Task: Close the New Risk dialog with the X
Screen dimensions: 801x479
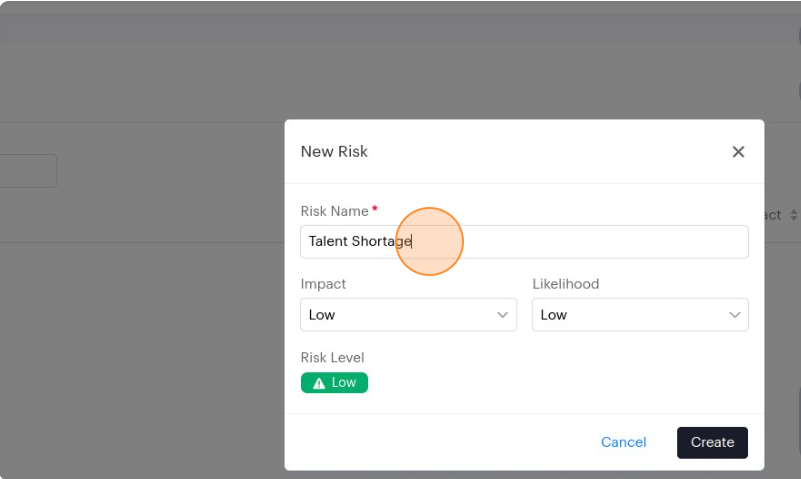Action: 738,152
